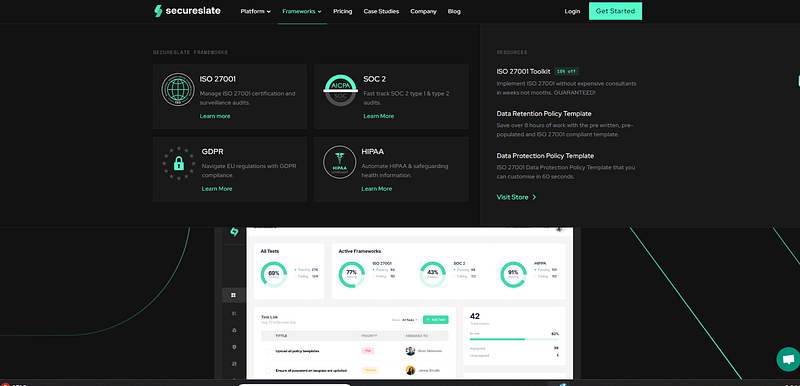
Task: Click the 10% off badge
Action: click(x=566, y=71)
